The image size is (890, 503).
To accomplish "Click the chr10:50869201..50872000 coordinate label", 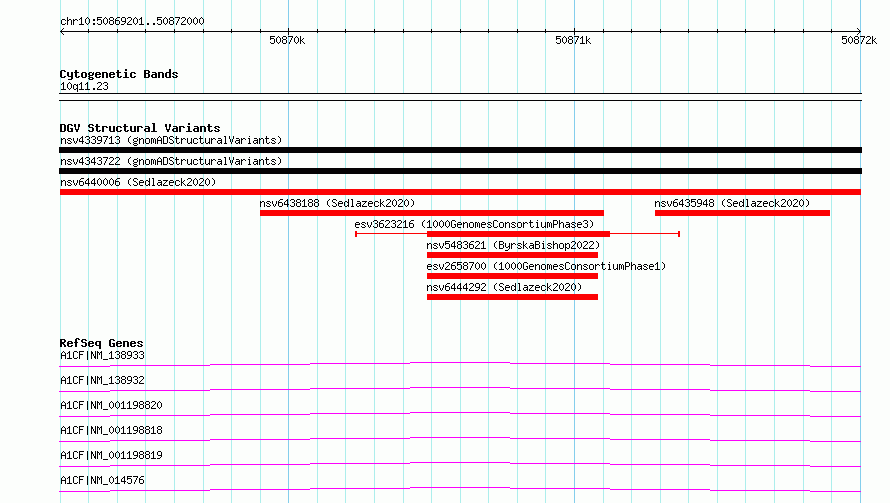I will (x=132, y=21).
